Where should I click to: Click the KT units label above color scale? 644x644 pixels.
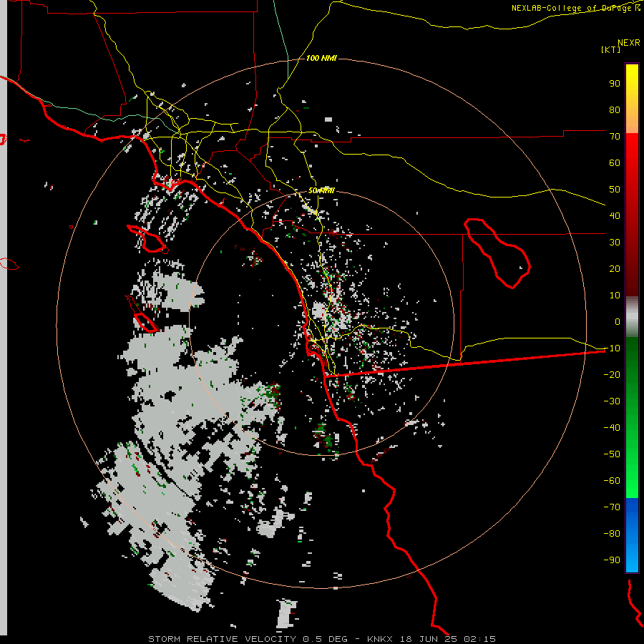610,49
